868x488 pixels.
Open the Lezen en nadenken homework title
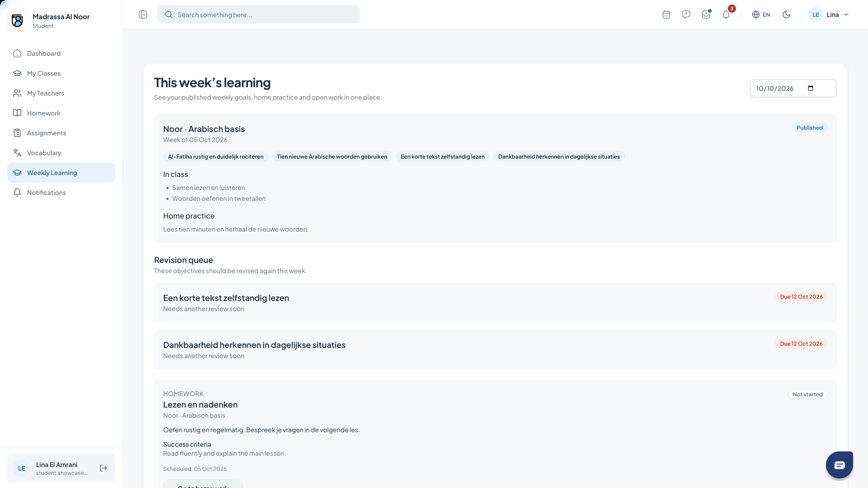click(200, 404)
